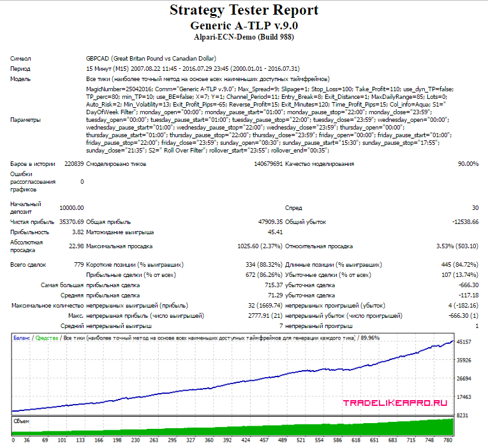Click profit trades value 672 (86.26%)
Viewport: 488px width, 448px height.
point(264,275)
